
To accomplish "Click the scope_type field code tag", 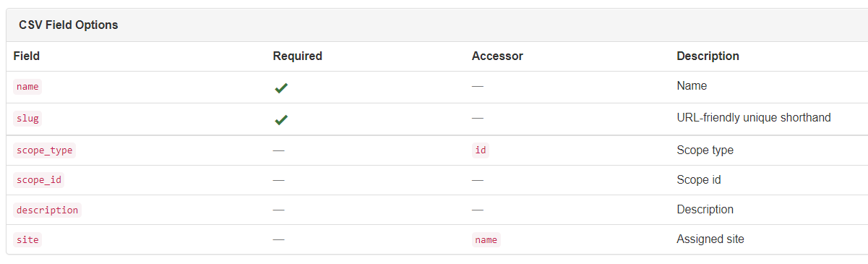I will (45, 150).
